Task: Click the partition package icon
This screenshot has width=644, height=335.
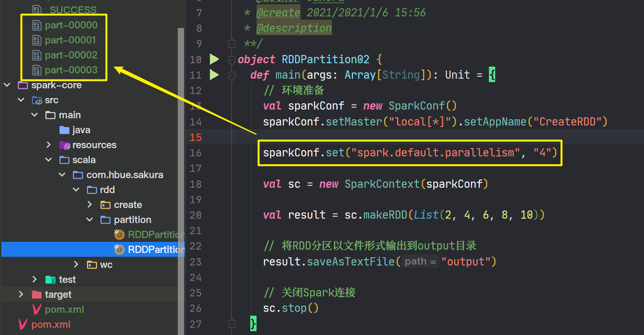Action: coord(105,220)
